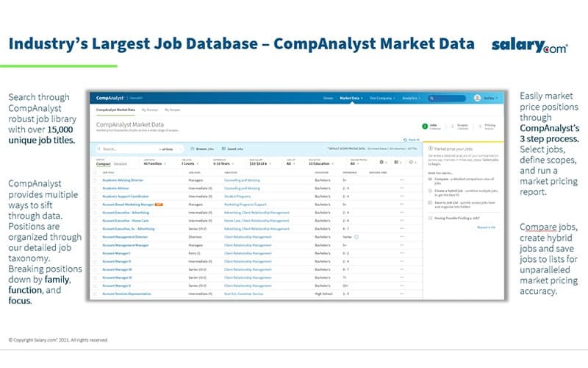Viewport: 588px width, 368px height.
Task: Expand the Ashley user menu
Action: 491,98
